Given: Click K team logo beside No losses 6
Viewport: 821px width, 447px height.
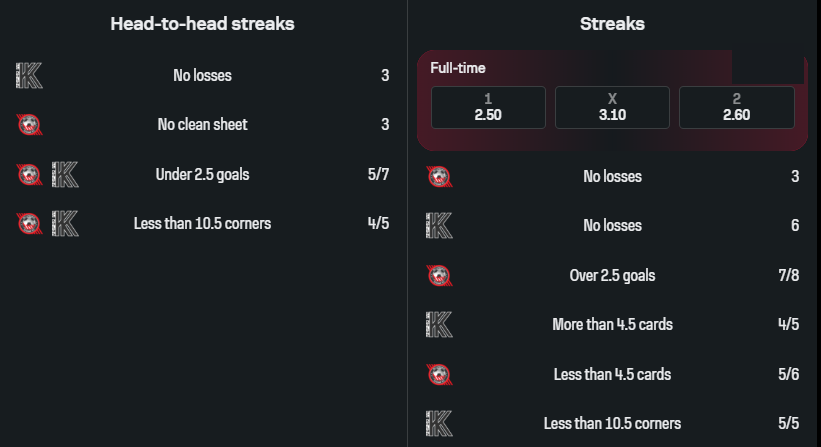Looking at the screenshot, I should pos(438,226).
